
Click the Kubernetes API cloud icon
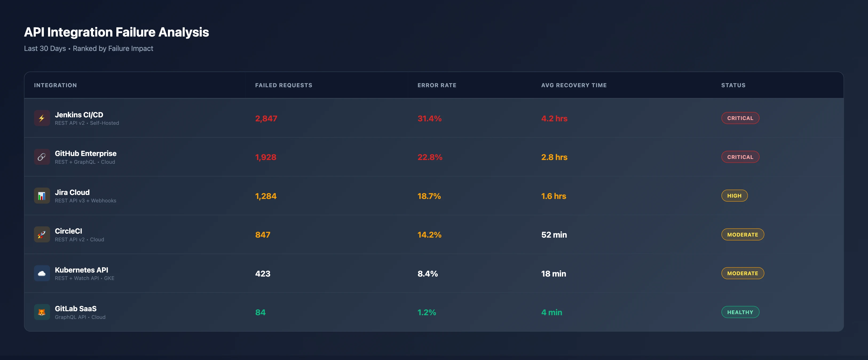[42, 273]
